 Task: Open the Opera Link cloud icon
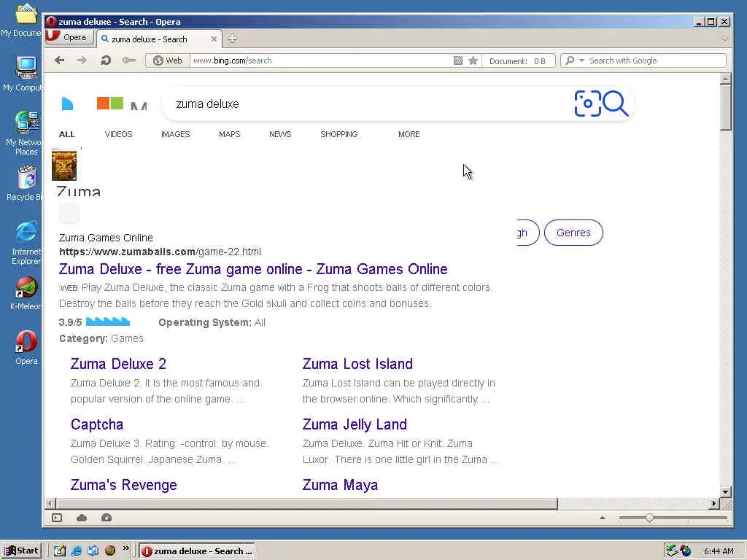(82, 518)
